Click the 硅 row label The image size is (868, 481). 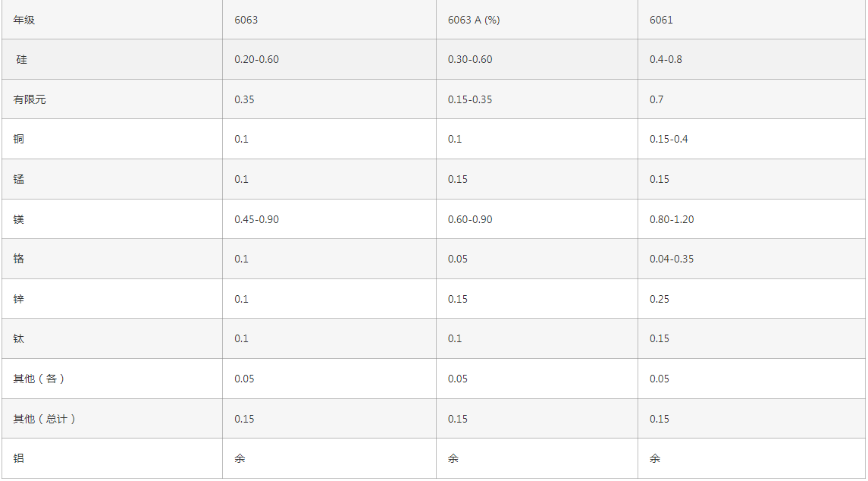tap(21, 59)
